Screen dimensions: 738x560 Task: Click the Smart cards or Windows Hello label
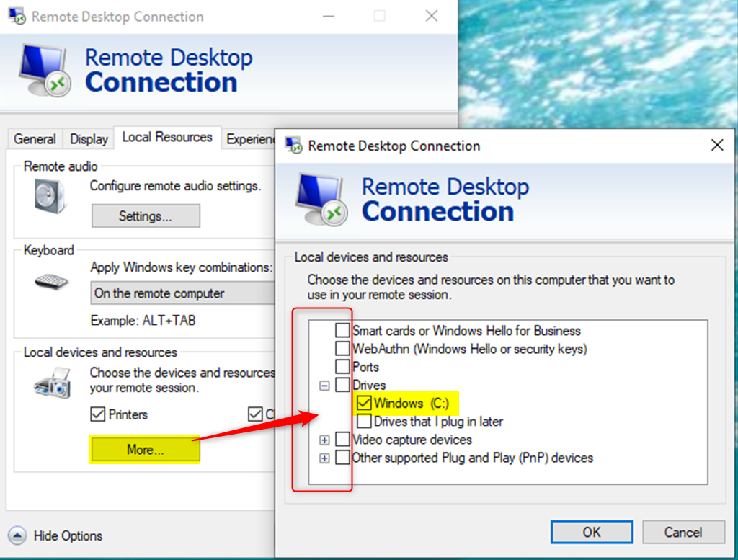[466, 331]
